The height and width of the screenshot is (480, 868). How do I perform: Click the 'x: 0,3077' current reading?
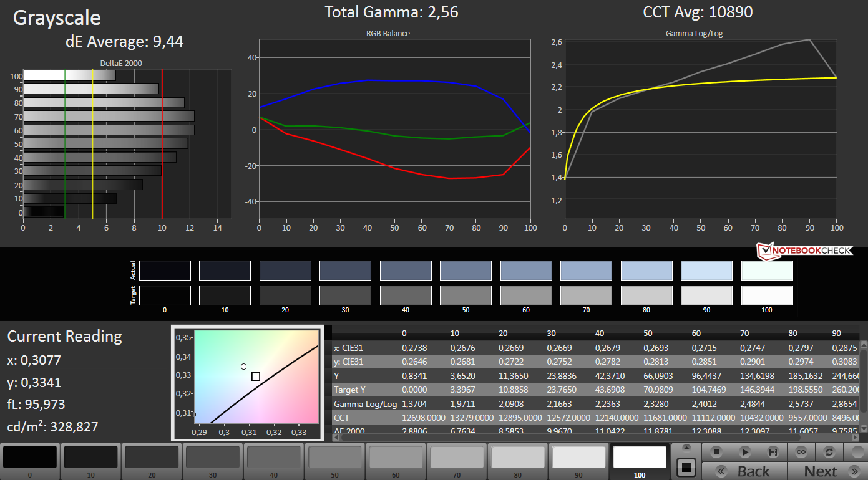point(34,360)
